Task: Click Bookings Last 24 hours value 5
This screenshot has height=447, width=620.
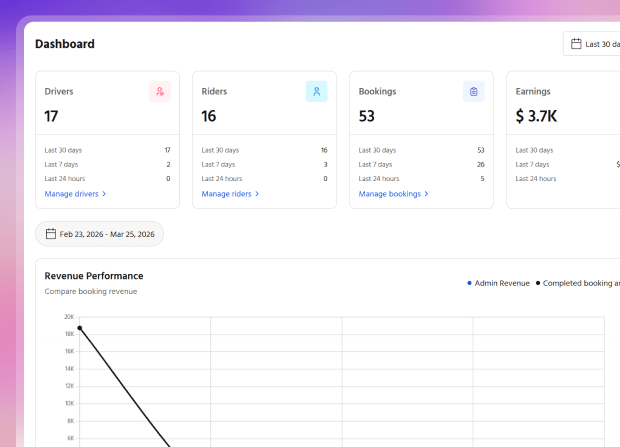Action: [482, 179]
